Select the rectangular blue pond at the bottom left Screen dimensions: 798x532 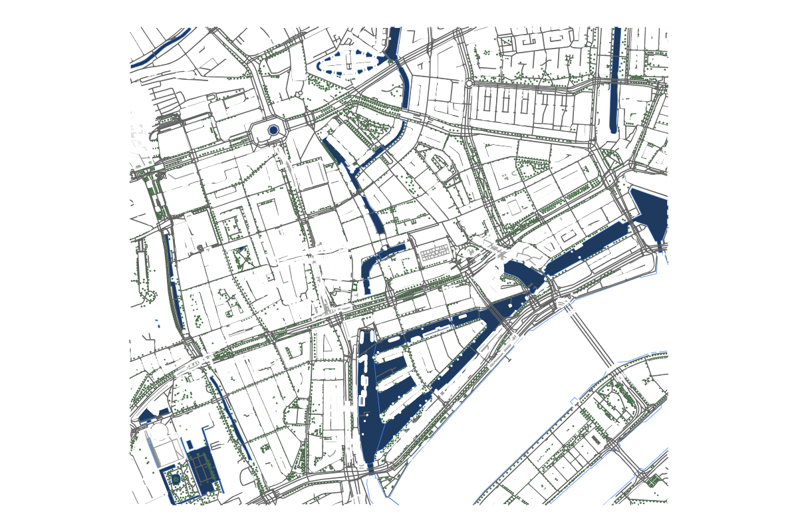[203, 469]
